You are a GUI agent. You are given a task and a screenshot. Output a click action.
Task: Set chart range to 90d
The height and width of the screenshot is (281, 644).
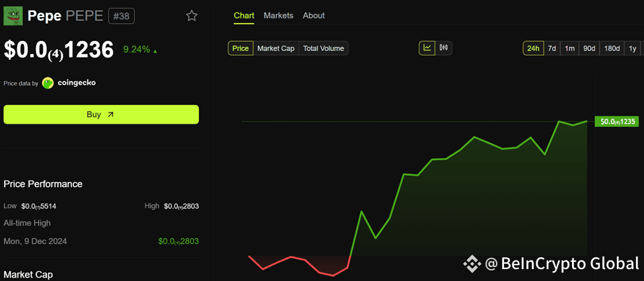pyautogui.click(x=589, y=48)
